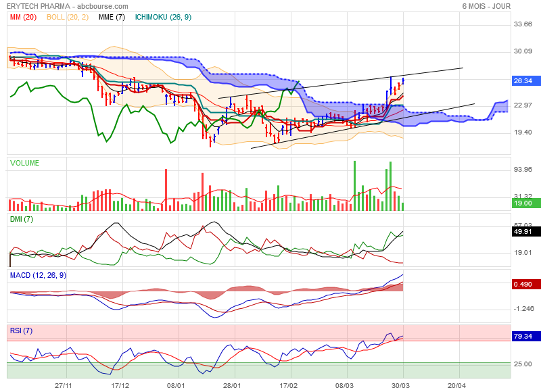Select the green 19.00 volume badge
Screen dimensions: 541x392
coord(526,203)
